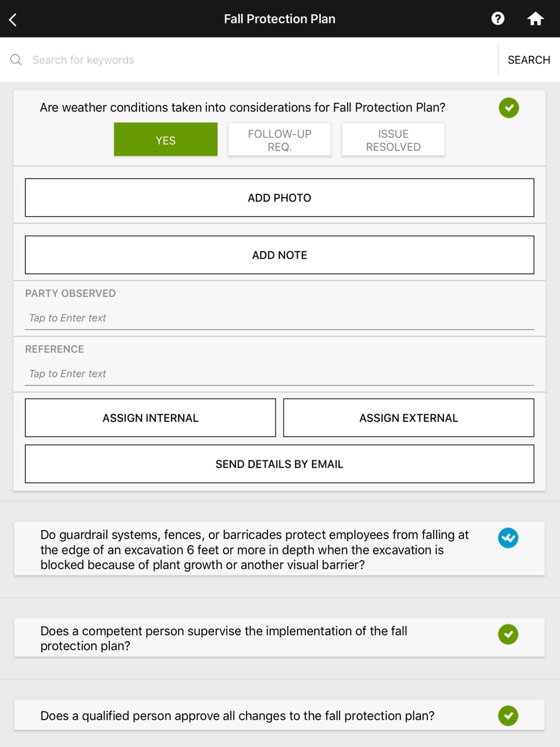Select the YES answer option

(x=166, y=139)
